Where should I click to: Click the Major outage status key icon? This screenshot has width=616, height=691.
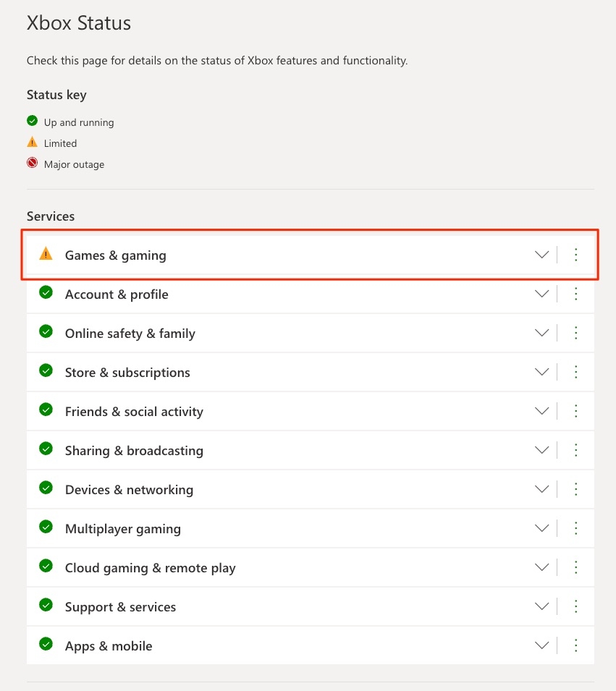32,163
